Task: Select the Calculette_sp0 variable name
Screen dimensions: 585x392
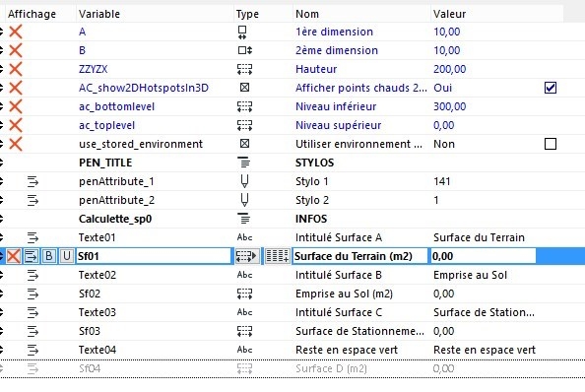Action: point(115,219)
